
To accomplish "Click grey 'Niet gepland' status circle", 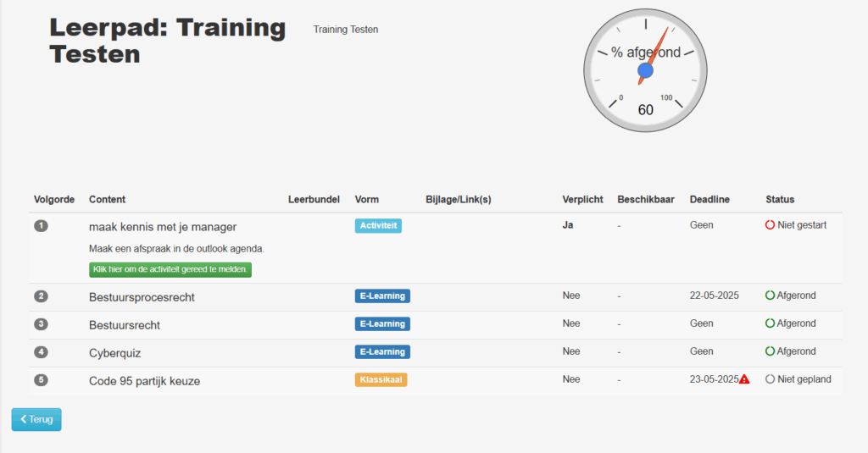I will pos(771,379).
